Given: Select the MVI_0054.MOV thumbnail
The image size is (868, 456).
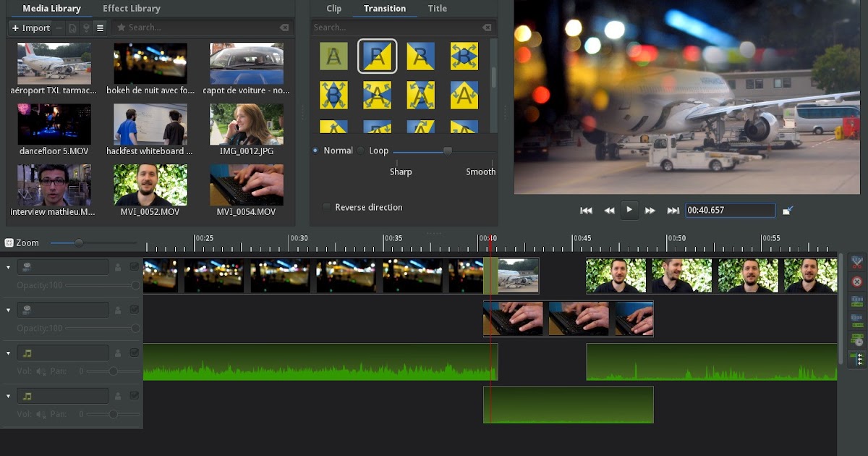Looking at the screenshot, I should 247,185.
